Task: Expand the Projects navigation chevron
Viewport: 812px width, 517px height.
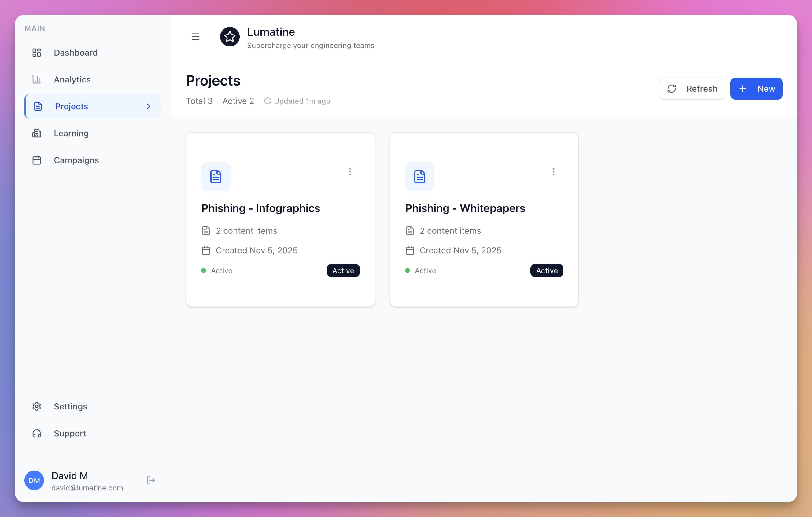Action: pyautogui.click(x=148, y=106)
